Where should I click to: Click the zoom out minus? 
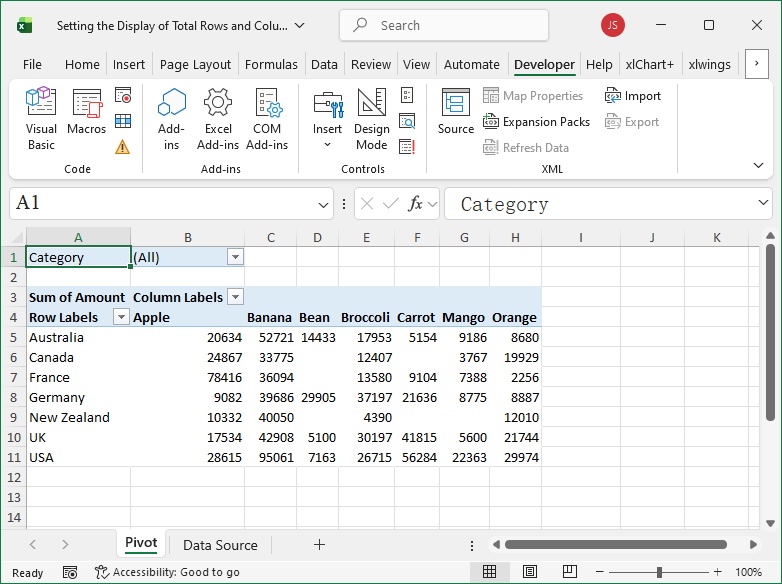click(x=600, y=572)
